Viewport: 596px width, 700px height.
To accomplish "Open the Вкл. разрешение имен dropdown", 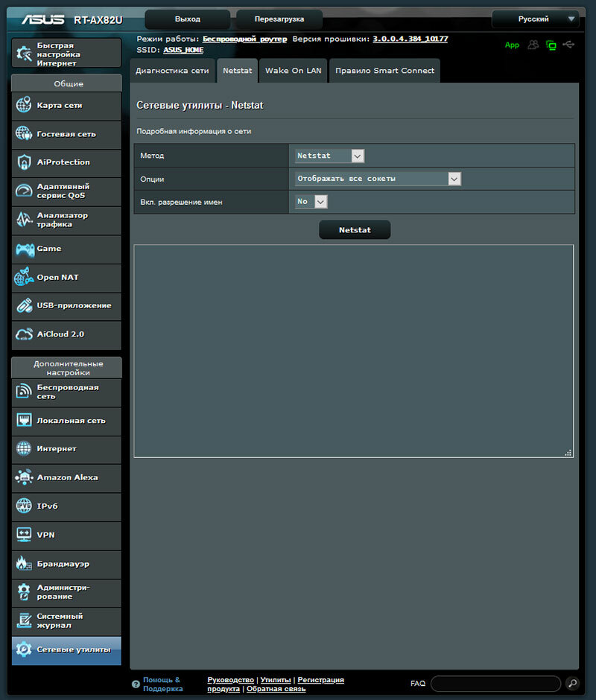I will click(311, 202).
